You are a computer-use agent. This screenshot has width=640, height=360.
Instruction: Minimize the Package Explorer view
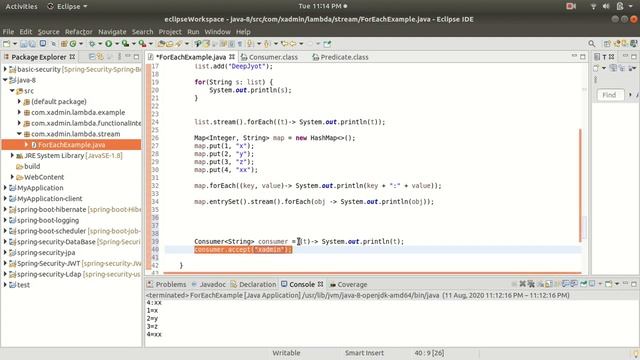(128, 57)
